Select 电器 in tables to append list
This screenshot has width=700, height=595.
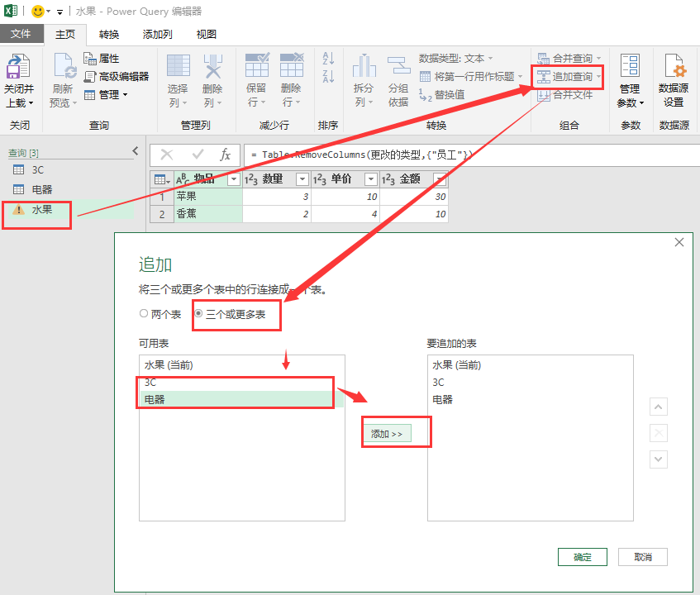531,399
